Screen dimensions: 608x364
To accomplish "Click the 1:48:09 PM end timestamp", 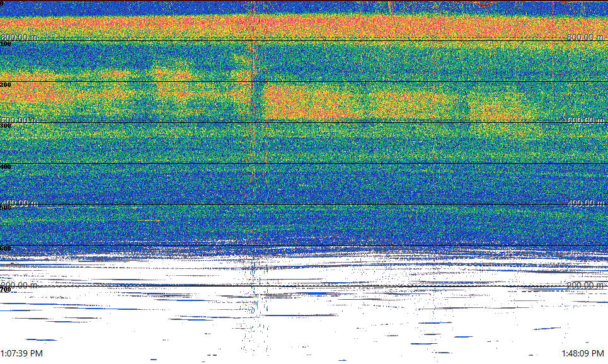I will 583,353.
